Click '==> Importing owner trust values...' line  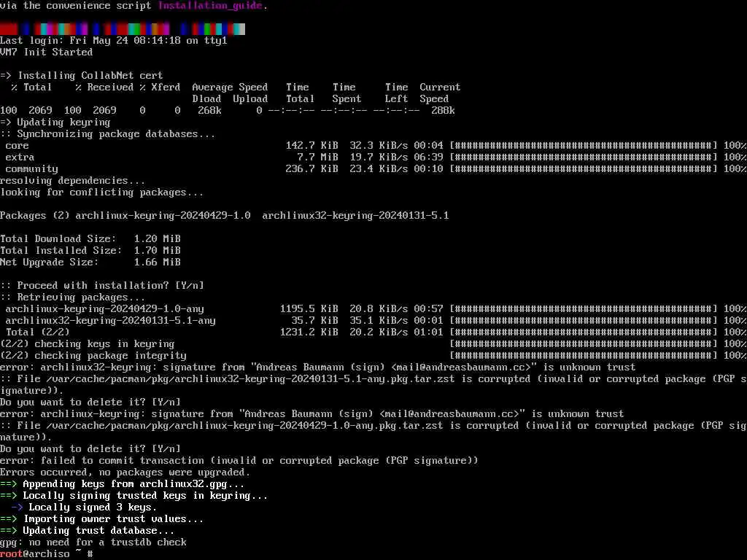click(x=102, y=519)
